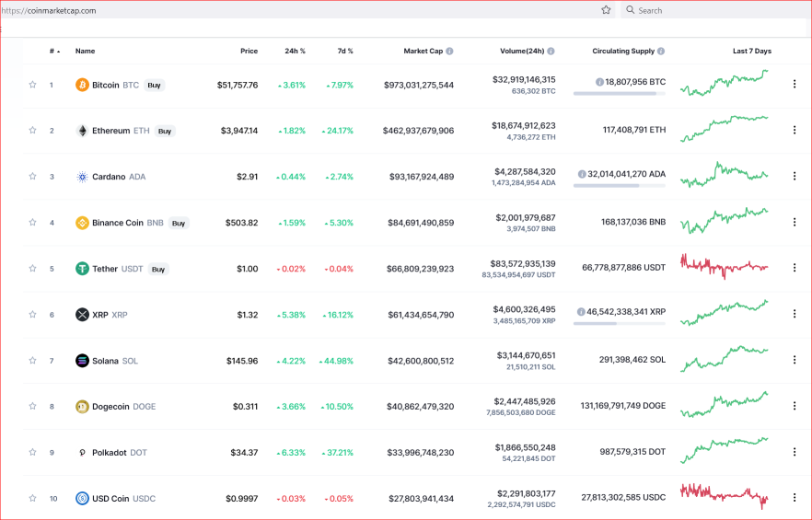Click Bitcoin circulating supply progress bar
Viewport: 812px width, 520px height.
pyautogui.click(x=620, y=94)
